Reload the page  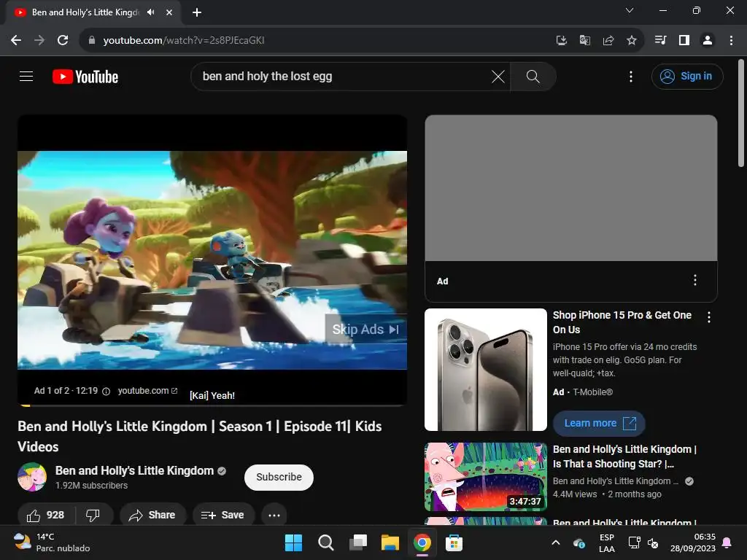(x=63, y=41)
